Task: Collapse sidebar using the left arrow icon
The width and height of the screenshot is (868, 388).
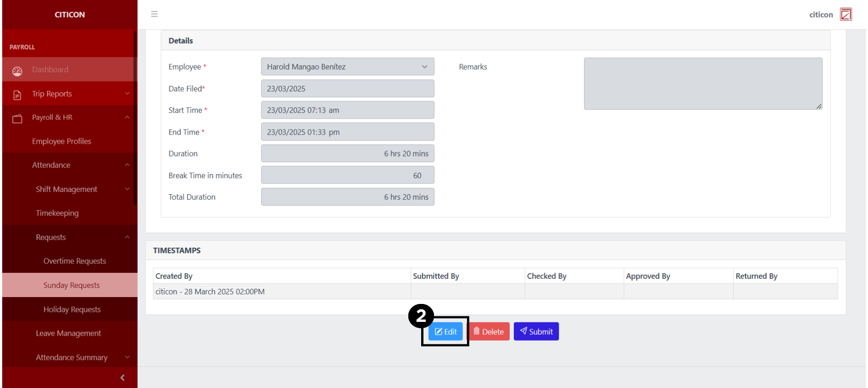Action: click(x=122, y=377)
